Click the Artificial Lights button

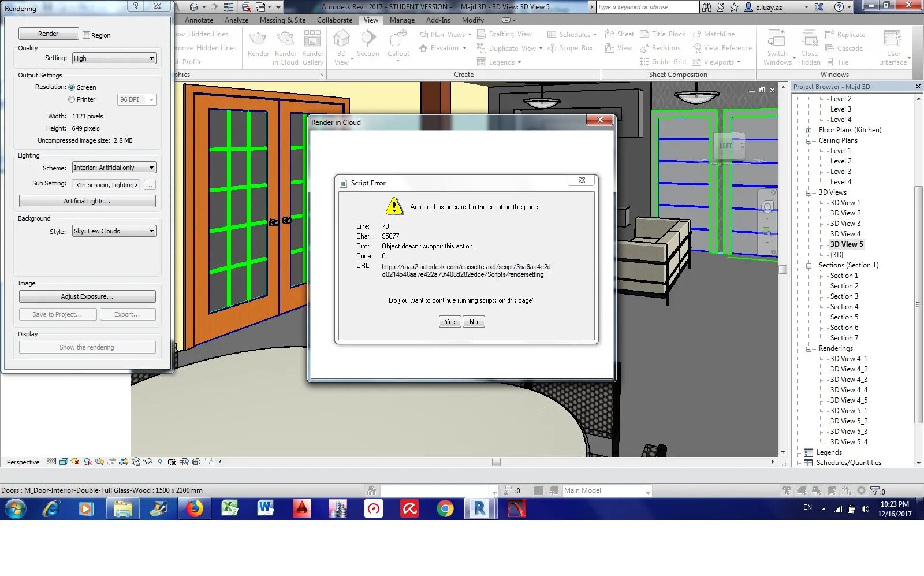pyautogui.click(x=87, y=201)
